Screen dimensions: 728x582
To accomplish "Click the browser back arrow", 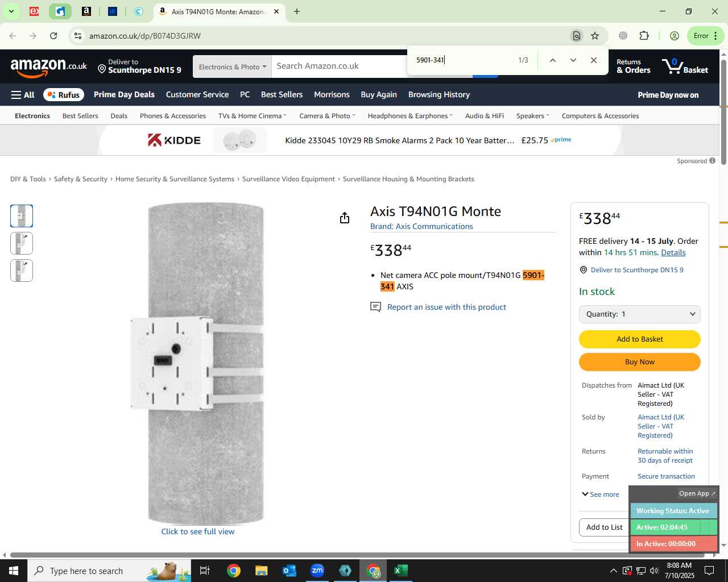I will coord(13,36).
